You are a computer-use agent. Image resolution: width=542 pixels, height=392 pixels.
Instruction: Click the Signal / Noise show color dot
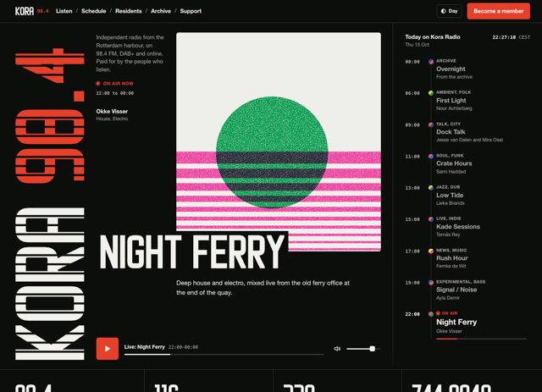(431, 283)
